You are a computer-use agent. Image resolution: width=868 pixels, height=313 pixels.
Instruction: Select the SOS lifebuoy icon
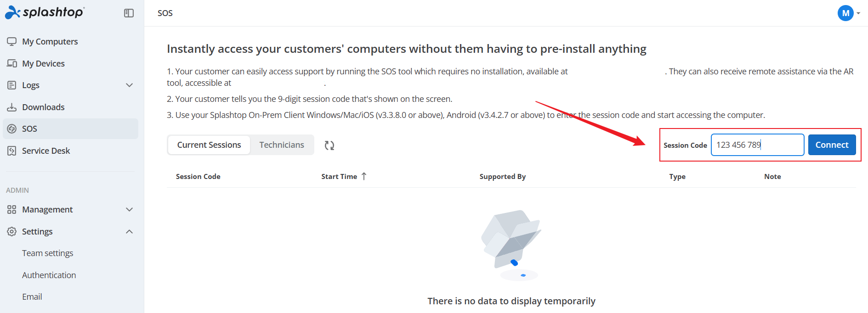click(11, 129)
